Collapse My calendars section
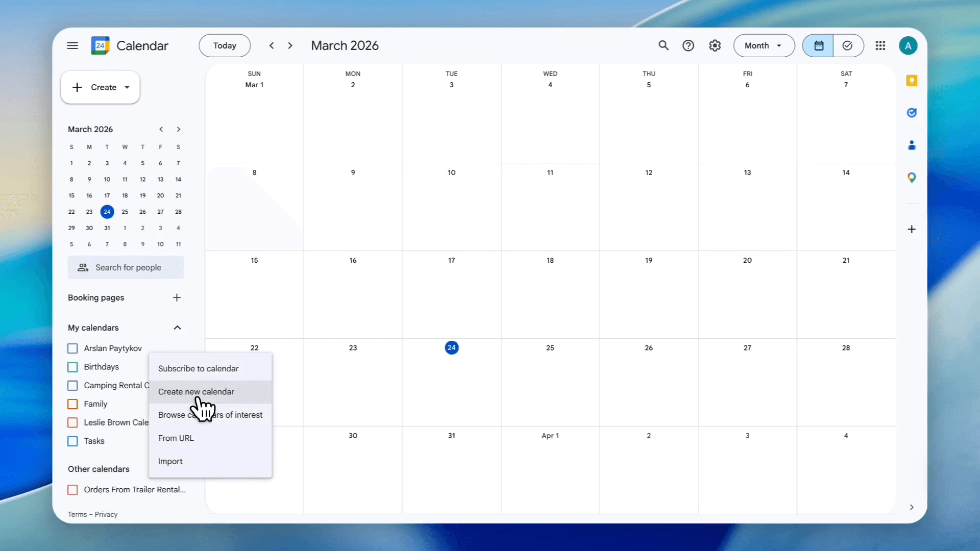Viewport: 980px width, 551px height. [x=177, y=328]
